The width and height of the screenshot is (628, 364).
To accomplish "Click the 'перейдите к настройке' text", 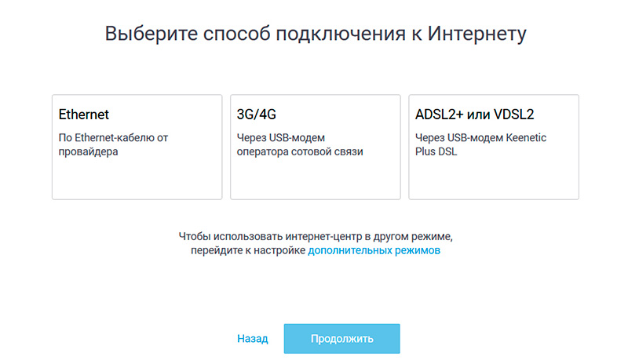I will (247, 251).
